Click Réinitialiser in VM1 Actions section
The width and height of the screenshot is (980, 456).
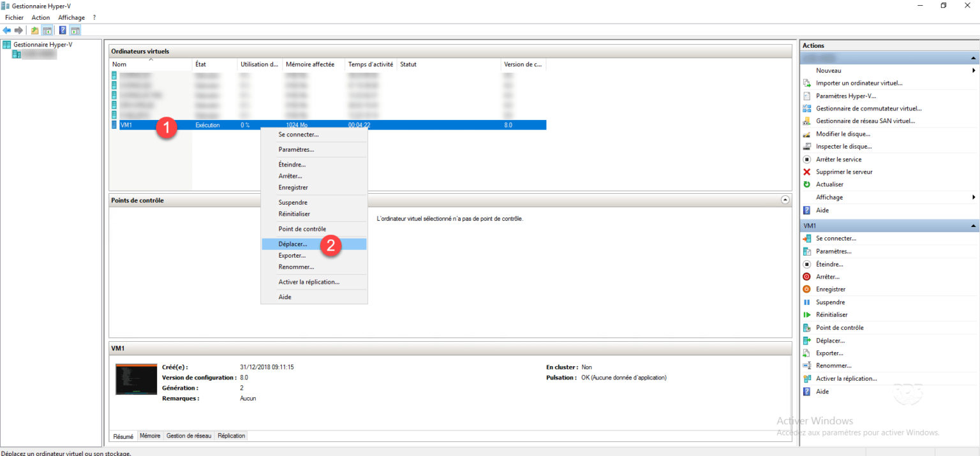pos(831,314)
